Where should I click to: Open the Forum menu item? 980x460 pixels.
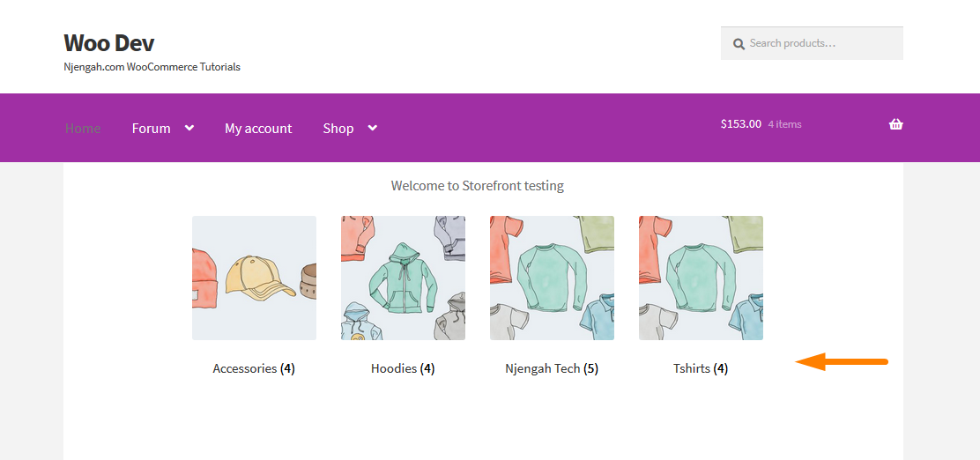[152, 128]
